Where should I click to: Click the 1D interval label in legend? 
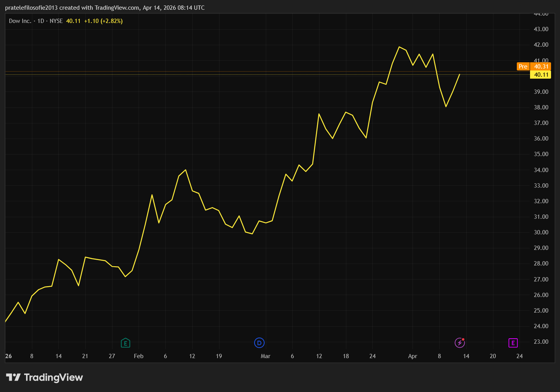pyautogui.click(x=40, y=21)
